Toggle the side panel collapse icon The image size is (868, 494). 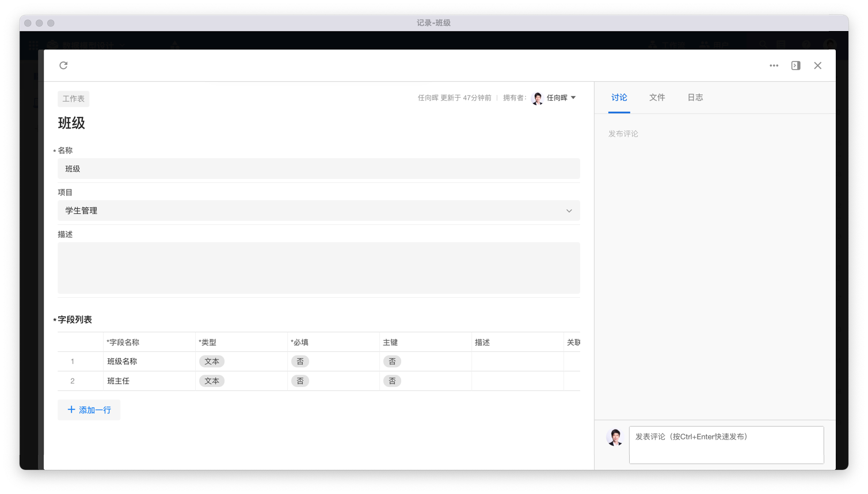coord(795,66)
